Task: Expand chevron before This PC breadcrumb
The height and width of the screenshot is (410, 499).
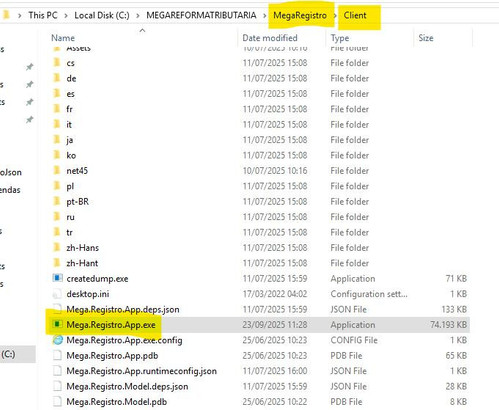Action: pos(20,16)
